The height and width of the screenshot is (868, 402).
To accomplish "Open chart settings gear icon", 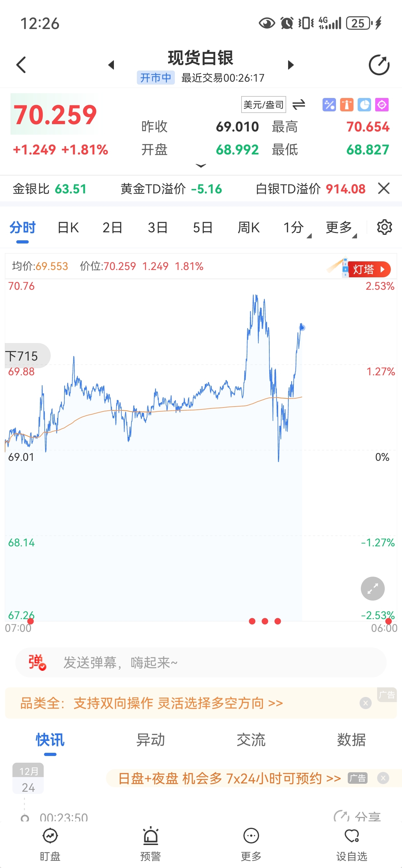I will [x=384, y=227].
